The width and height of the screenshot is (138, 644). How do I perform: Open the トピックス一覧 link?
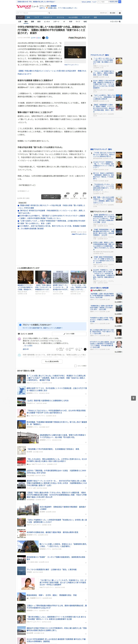coord(115,21)
